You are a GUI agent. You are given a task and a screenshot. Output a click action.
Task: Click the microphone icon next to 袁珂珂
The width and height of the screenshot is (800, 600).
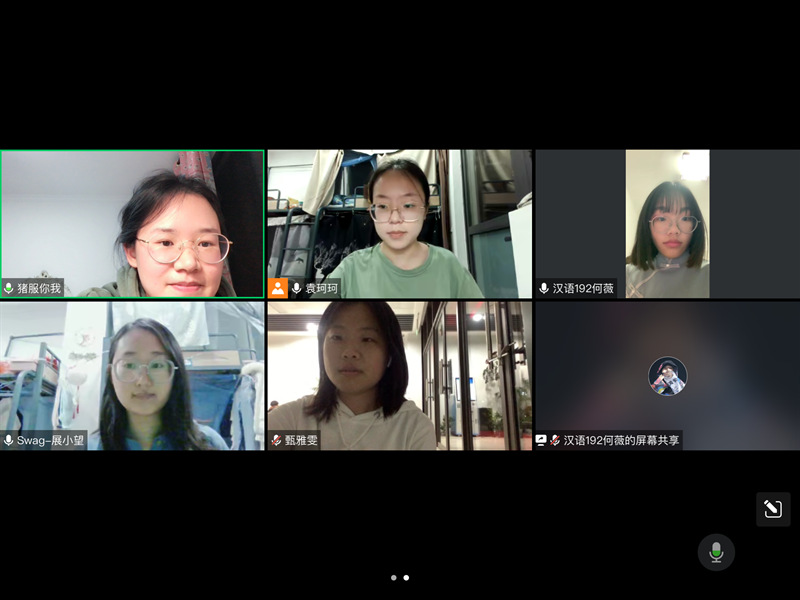pyautogui.click(x=296, y=288)
